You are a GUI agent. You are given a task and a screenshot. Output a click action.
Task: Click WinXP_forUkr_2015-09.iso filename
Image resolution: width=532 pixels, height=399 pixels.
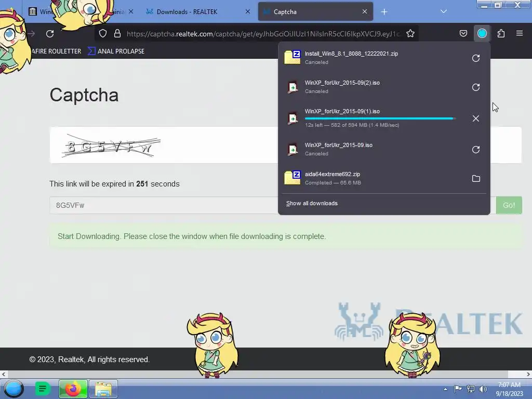pos(339,145)
